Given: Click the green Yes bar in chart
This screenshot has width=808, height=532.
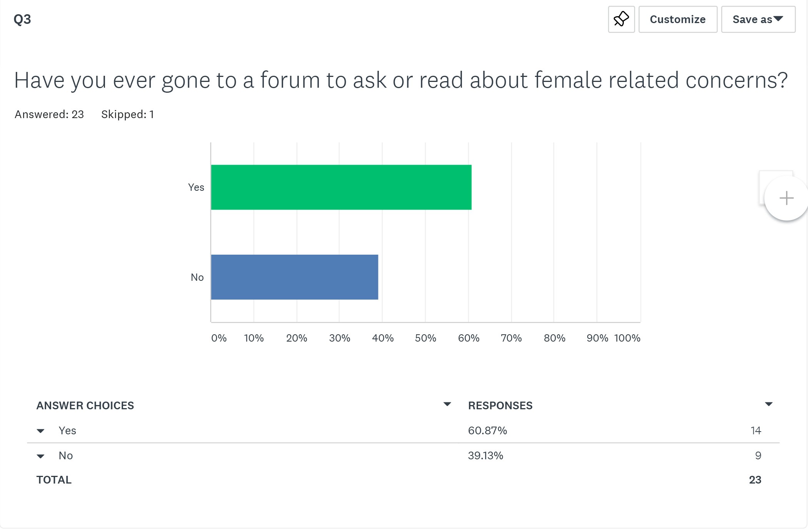Looking at the screenshot, I should pos(341,187).
